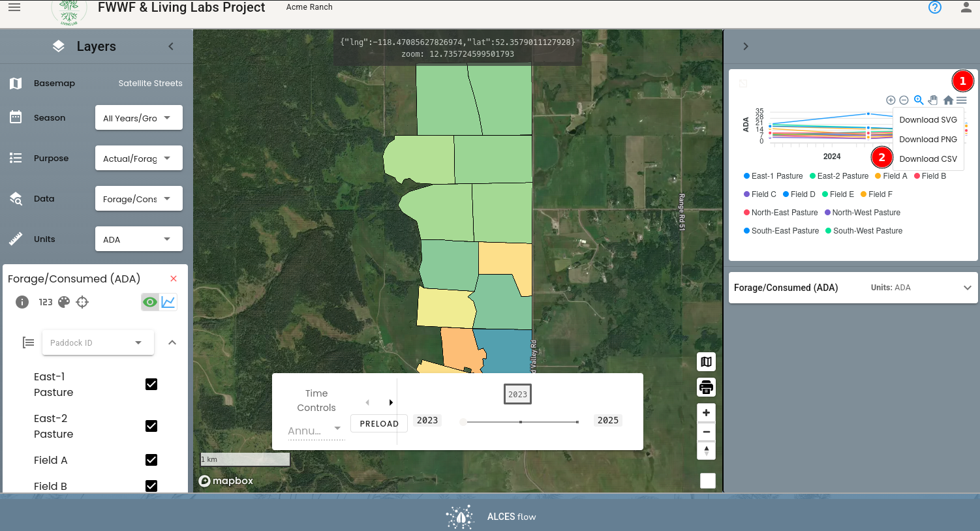Choose Download PNG from chart menu
Screen dimensions: 980x531
click(x=928, y=140)
